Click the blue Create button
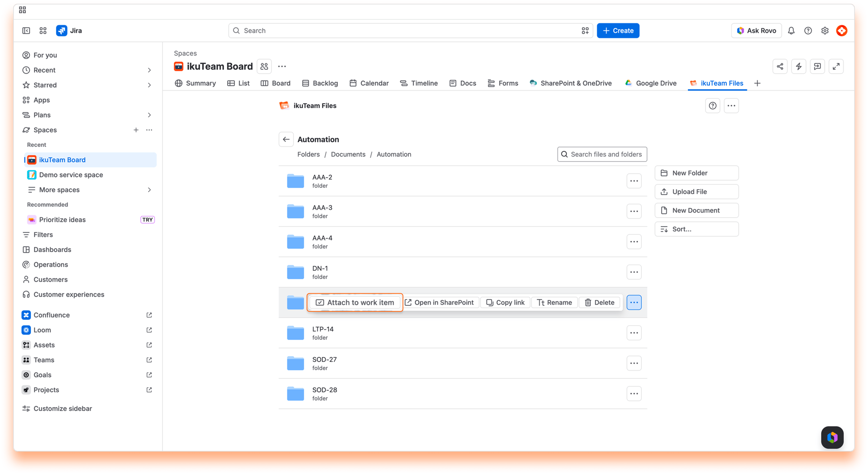The height and width of the screenshot is (474, 868). 618,30
